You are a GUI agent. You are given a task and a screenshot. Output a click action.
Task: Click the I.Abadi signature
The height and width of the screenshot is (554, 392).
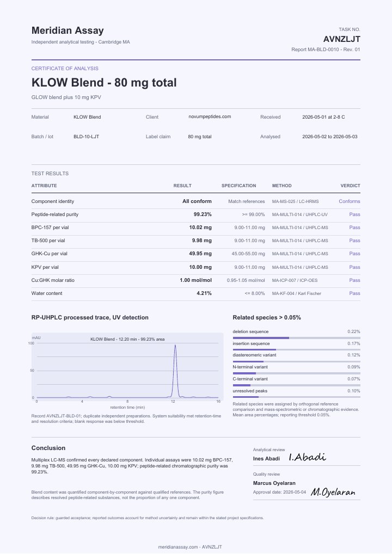tap(307, 457)
